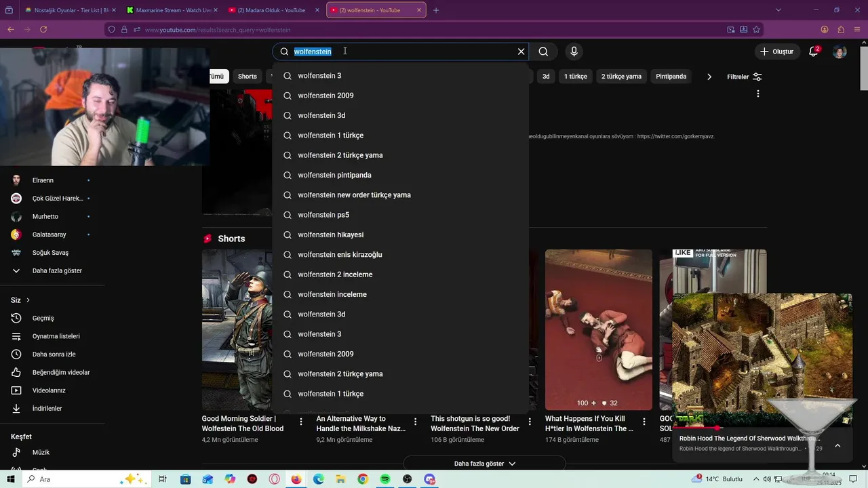Open Chrome from the taskbar
Viewport: 868px width, 488px height.
[x=363, y=479]
